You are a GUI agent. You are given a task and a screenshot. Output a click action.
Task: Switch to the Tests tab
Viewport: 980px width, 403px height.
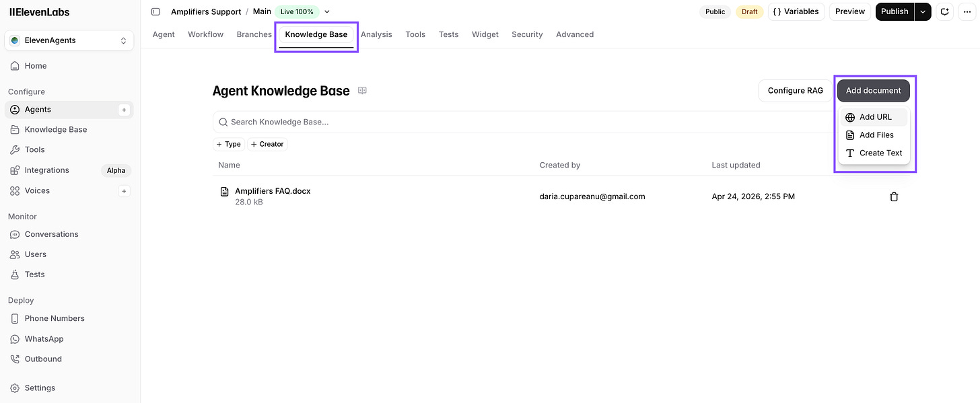[x=448, y=34]
